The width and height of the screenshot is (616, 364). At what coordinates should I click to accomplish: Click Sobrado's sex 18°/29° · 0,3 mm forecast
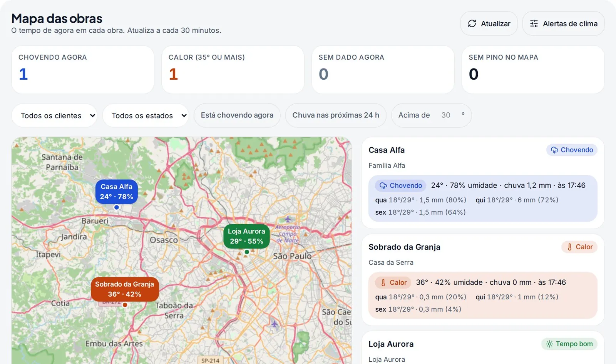[x=418, y=309]
